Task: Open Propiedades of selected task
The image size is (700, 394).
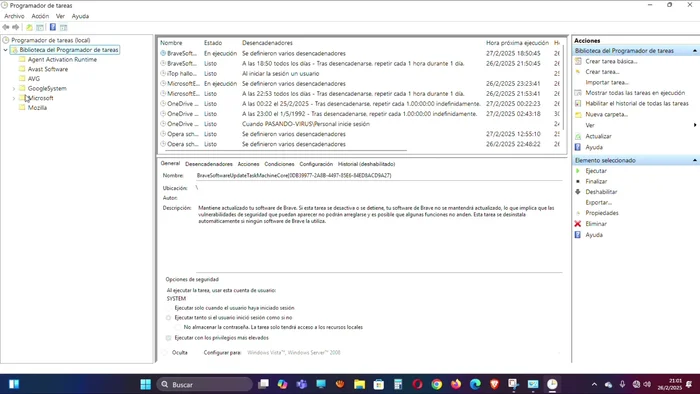Action: tap(602, 213)
